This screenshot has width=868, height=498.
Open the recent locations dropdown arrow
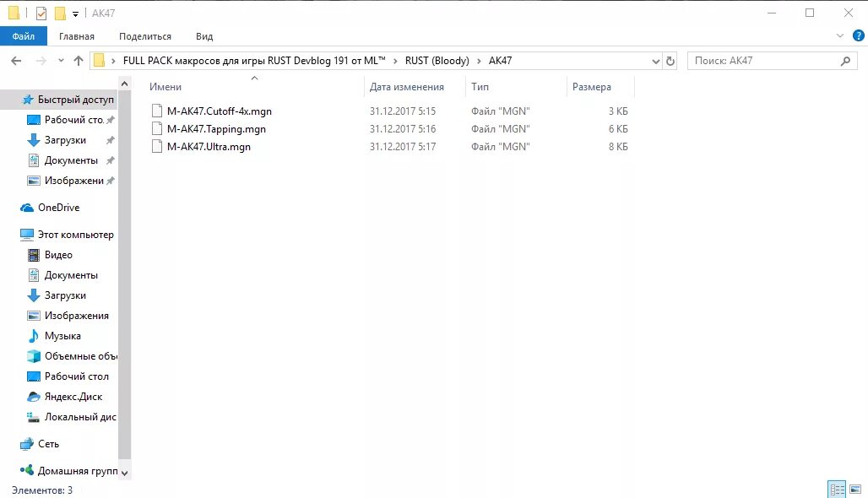point(61,61)
